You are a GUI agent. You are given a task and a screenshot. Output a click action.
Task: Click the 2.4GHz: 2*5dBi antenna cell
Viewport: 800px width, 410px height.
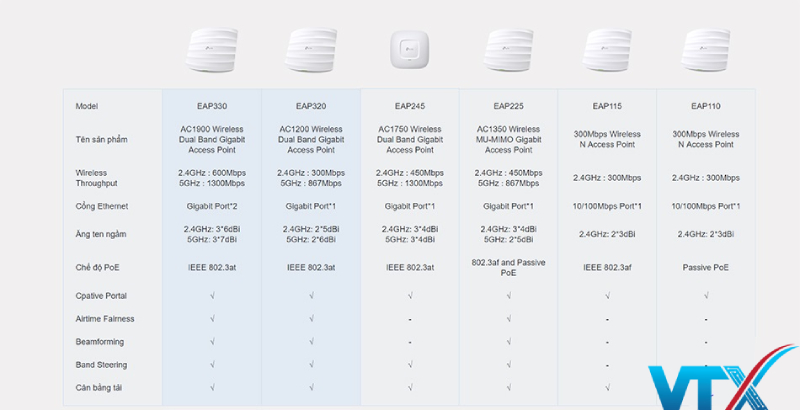coord(311,234)
